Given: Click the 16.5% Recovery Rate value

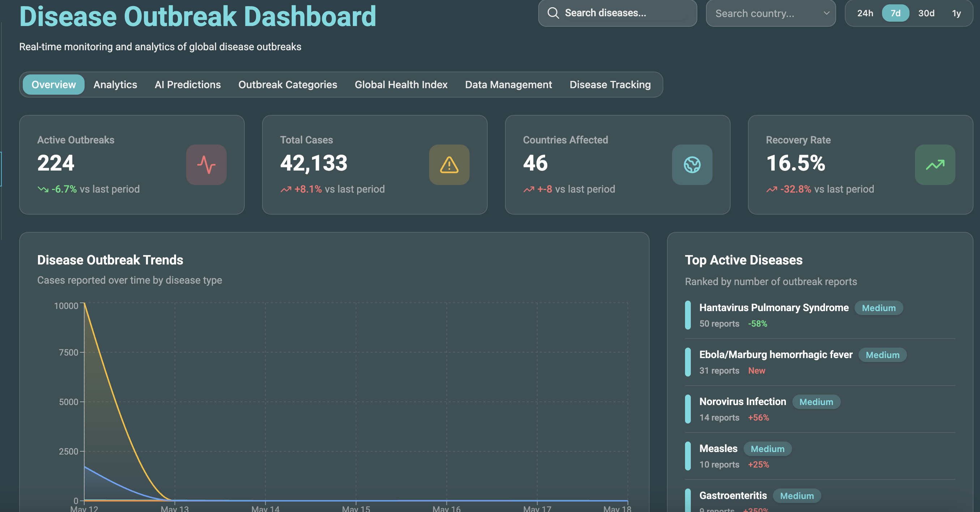Looking at the screenshot, I should 796,163.
